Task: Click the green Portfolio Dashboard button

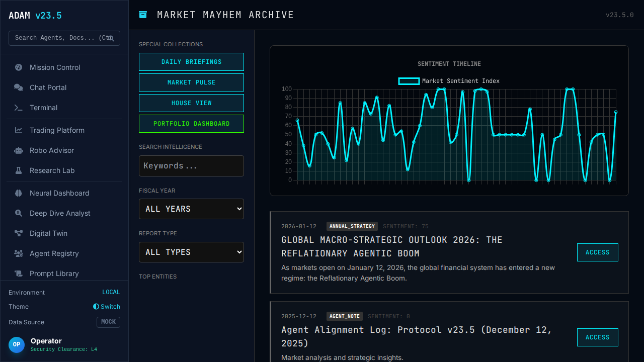Action: click(x=191, y=124)
